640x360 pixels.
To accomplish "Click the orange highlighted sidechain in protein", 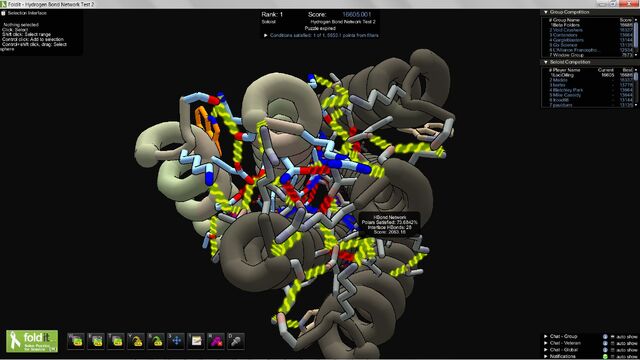I will pyautogui.click(x=208, y=127).
